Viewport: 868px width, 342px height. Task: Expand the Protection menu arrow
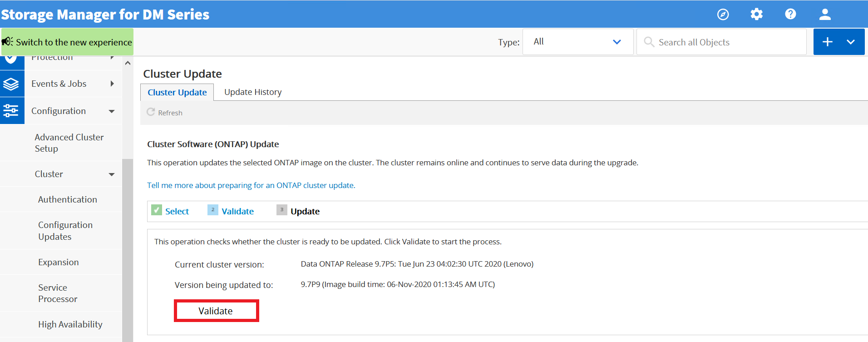coord(112,58)
